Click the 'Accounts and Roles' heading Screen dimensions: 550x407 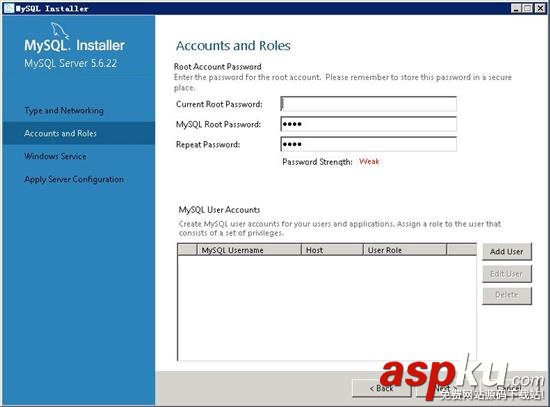pos(233,46)
